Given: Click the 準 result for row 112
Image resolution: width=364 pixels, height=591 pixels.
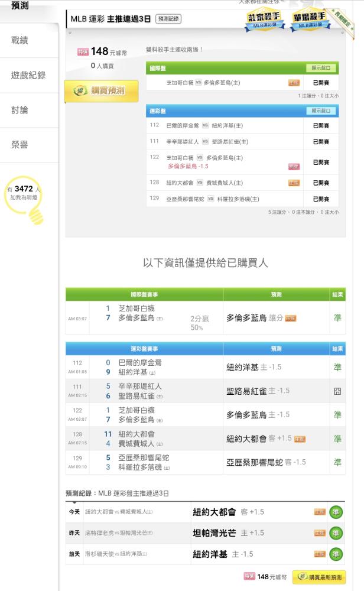Looking at the screenshot, I should tap(337, 368).
